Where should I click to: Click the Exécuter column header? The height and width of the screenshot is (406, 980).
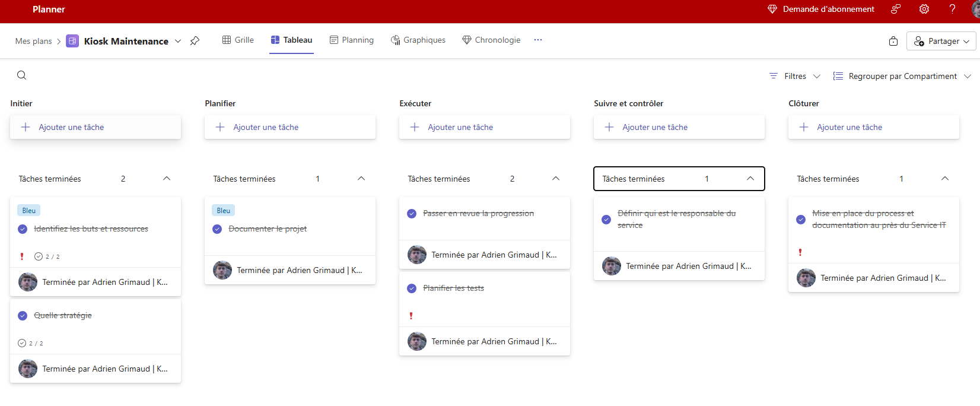click(x=415, y=103)
